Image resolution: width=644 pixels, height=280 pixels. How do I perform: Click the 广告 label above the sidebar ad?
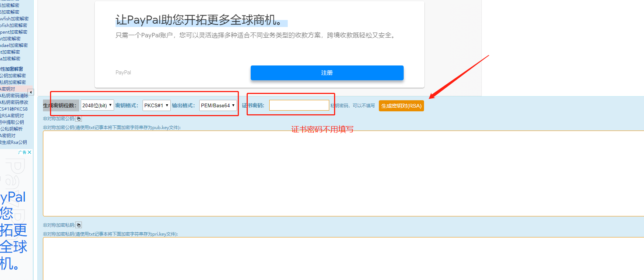pos(22,152)
